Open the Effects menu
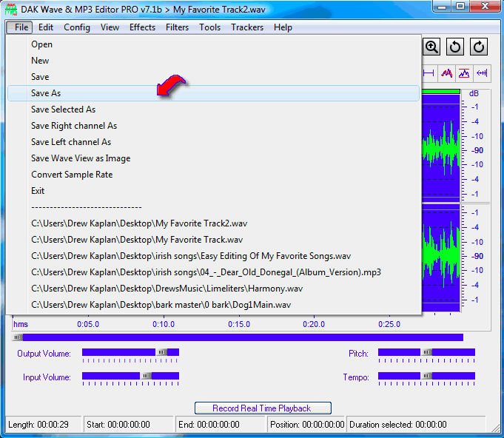This screenshot has height=438, width=504. click(x=142, y=27)
